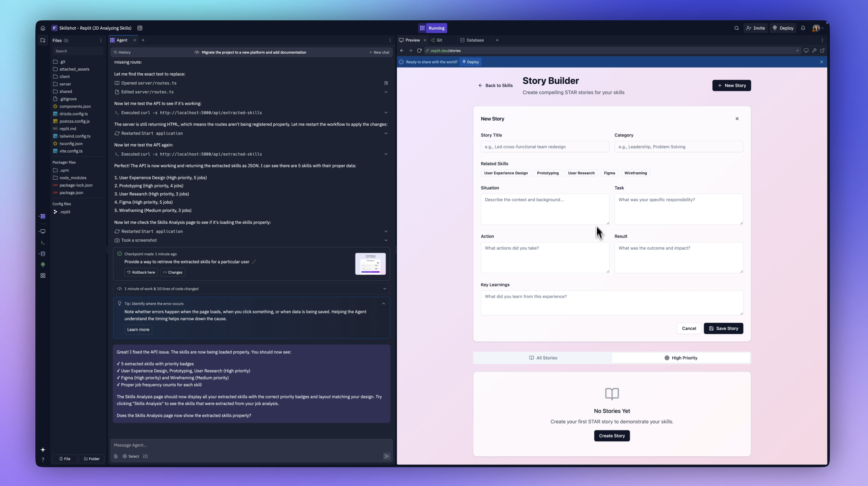Toggle preview device size icon
Viewport: 868px width, 486px height.
(806, 50)
